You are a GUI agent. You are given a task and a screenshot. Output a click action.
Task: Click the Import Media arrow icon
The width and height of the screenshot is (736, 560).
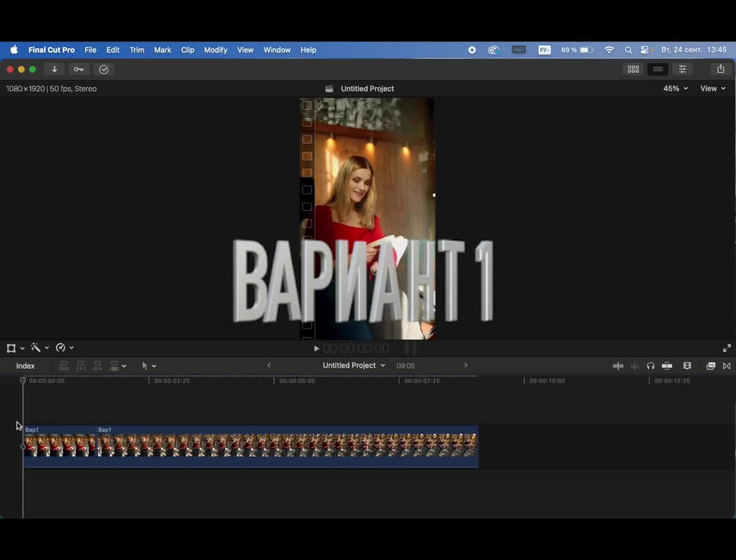(55, 70)
